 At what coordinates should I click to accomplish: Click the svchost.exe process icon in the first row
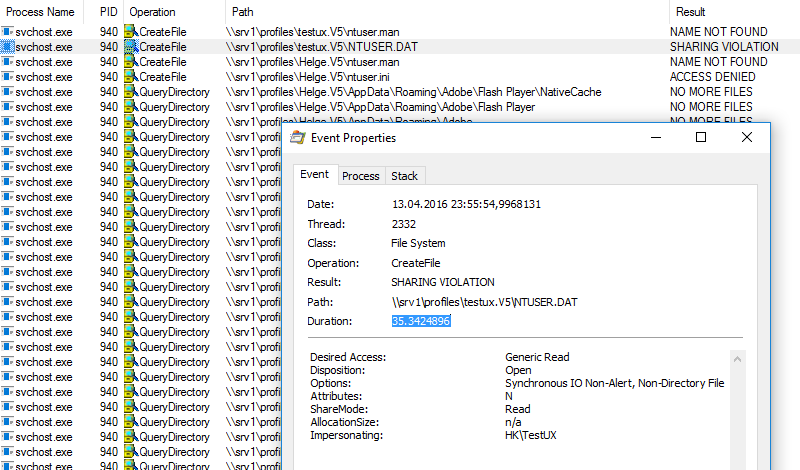point(8,32)
